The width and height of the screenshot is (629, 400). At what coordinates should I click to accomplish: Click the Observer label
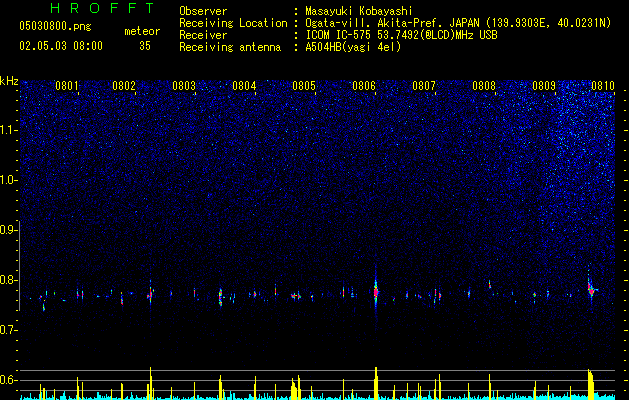click(x=203, y=11)
